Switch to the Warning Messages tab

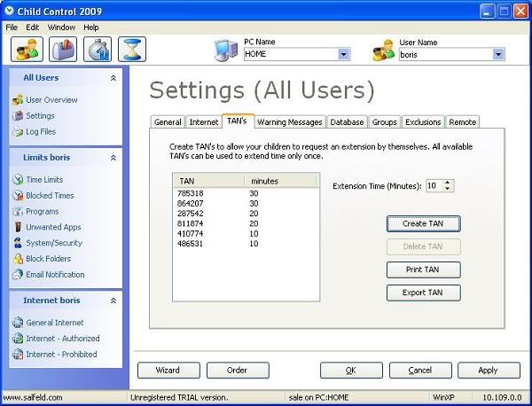(289, 122)
